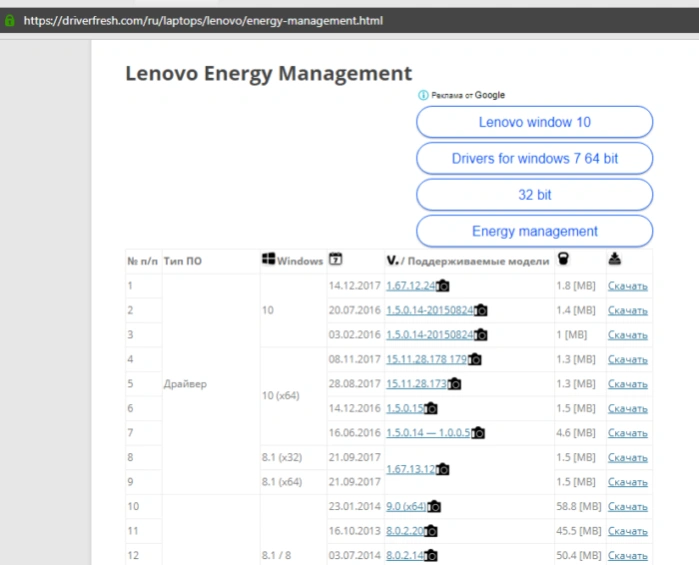Open version link 8.0.2.20
Viewport: 699px width, 565px height.
(x=405, y=531)
